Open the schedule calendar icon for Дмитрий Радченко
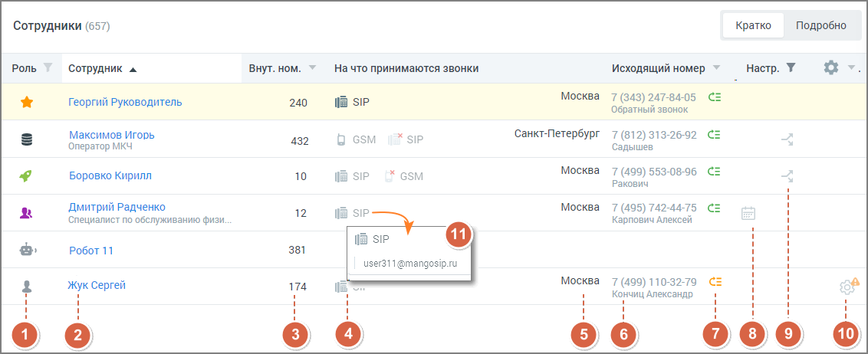This screenshot has width=868, height=354. [748, 213]
